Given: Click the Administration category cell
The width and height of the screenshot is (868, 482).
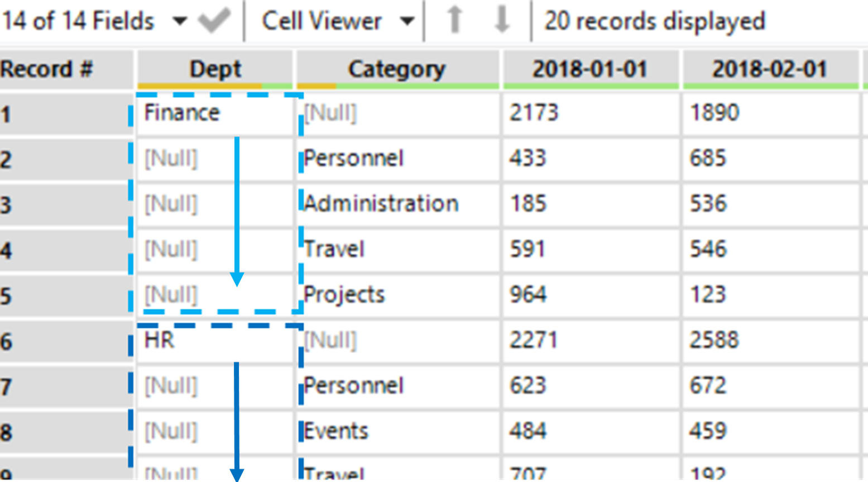Looking at the screenshot, I should pos(381,204).
